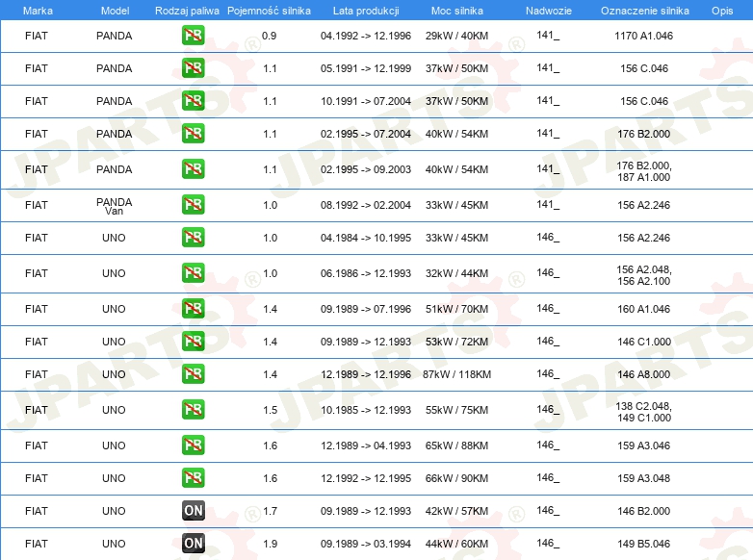The width and height of the screenshot is (753, 560).
Task: Click the Moc silnika column header
Action: 457,11
